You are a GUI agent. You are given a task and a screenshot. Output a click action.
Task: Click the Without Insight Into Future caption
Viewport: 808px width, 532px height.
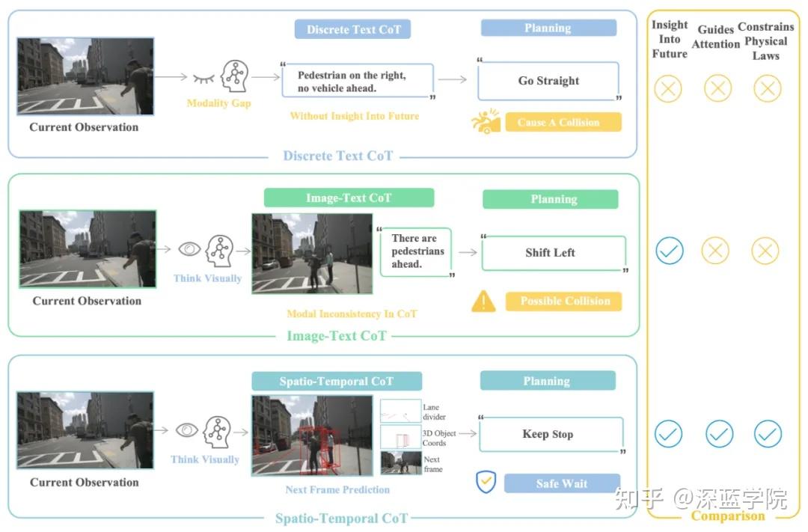[355, 116]
